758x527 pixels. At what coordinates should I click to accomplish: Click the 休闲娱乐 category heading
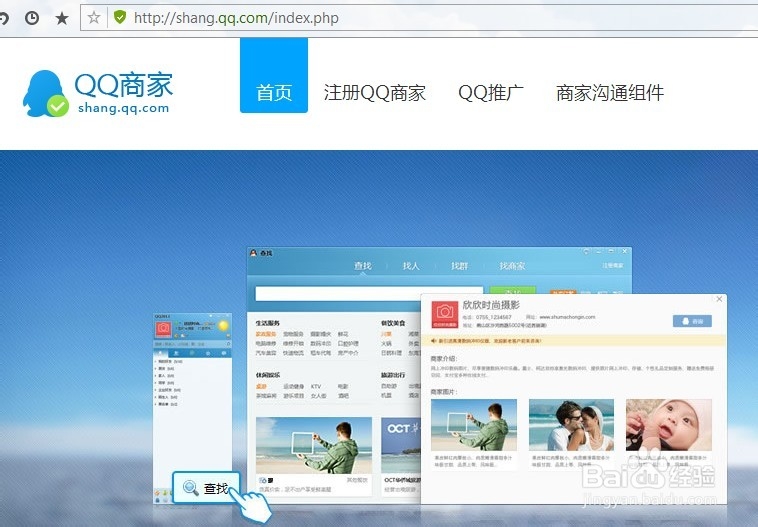point(267,375)
